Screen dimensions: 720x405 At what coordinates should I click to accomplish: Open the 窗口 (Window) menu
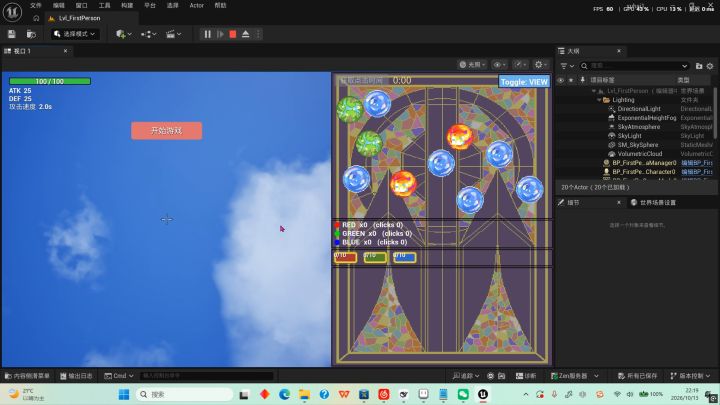[81, 6]
